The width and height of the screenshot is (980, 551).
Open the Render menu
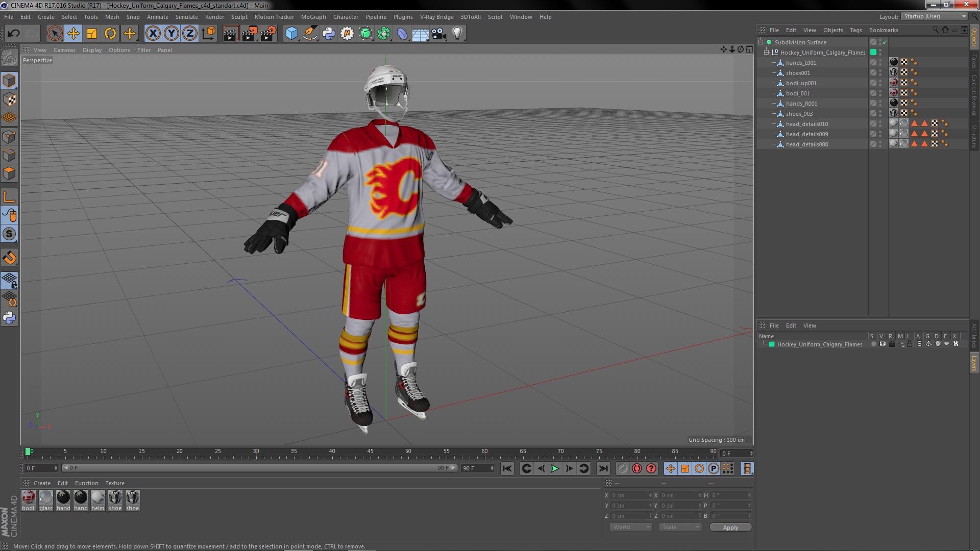(x=214, y=17)
